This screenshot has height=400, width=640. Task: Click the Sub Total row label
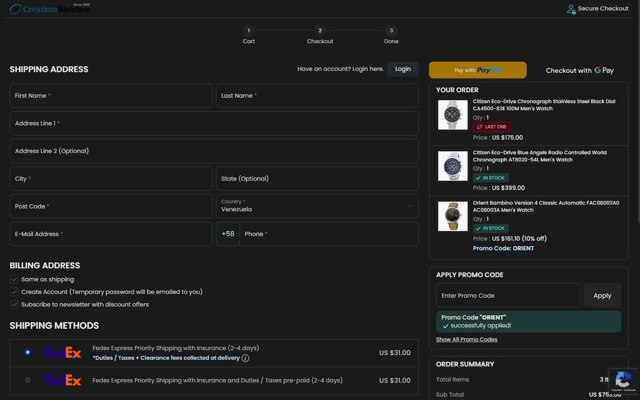pyautogui.click(x=449, y=395)
